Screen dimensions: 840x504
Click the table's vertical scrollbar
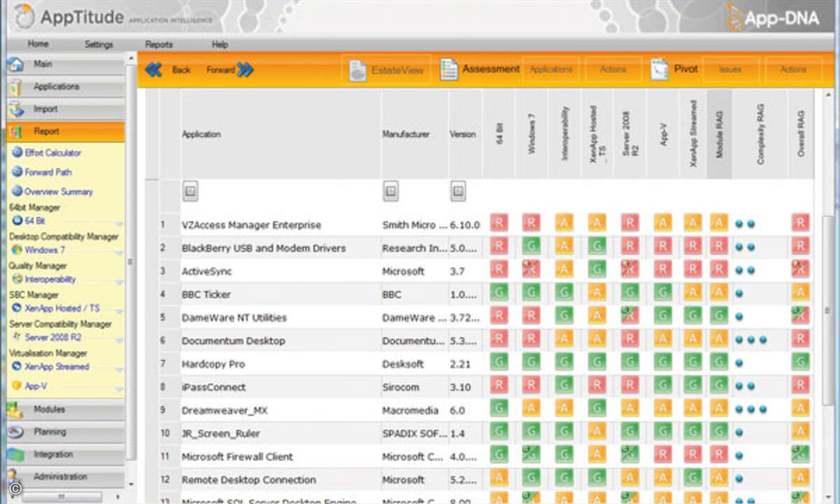tap(828, 311)
